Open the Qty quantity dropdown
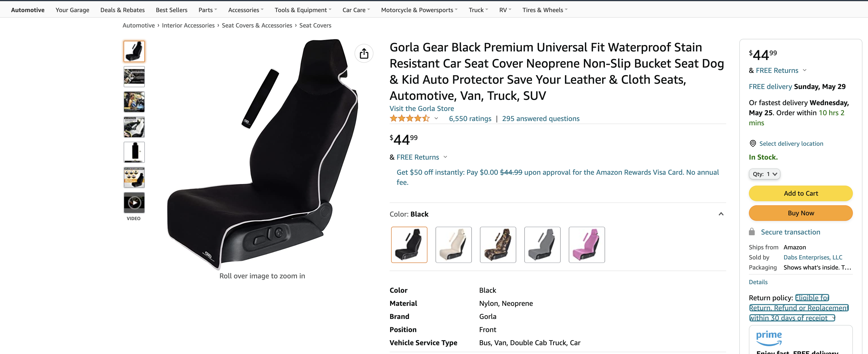The height and width of the screenshot is (354, 868). pos(764,174)
